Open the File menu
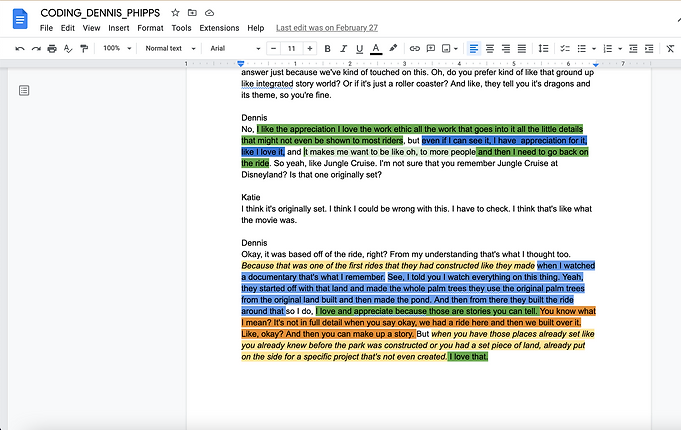681x430 pixels. pyautogui.click(x=46, y=28)
